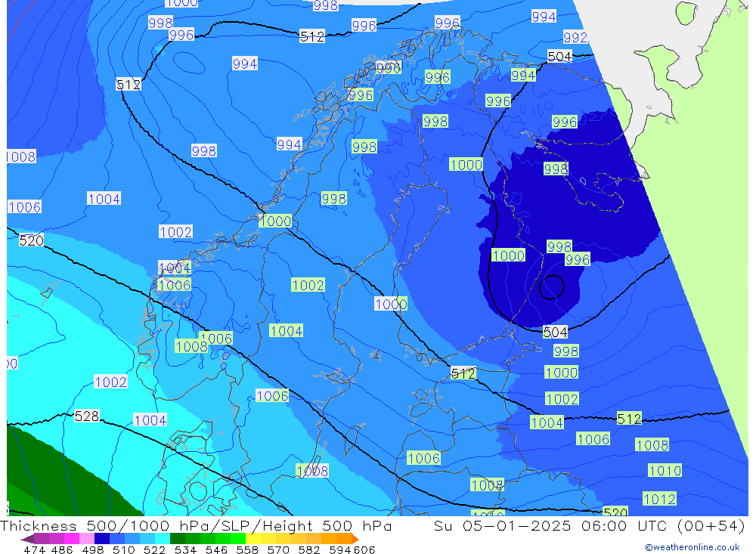This screenshot has width=756, height=554.
Task: Click the forecast offset '(00+54)'
Action: point(711,525)
